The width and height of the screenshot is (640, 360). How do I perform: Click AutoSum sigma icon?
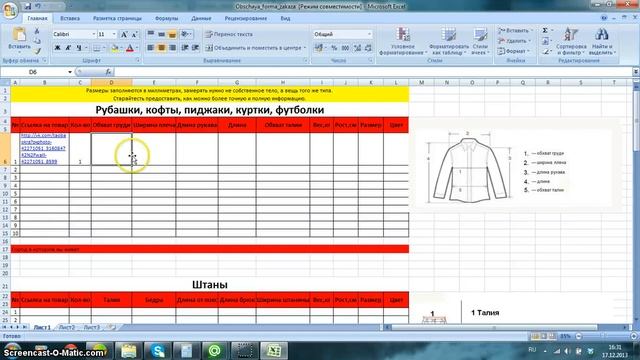pyautogui.click(x=545, y=31)
